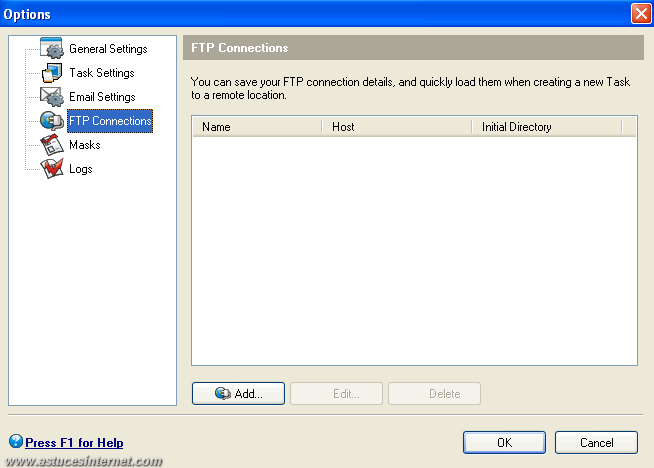Click the disabled Edit... button

(x=336, y=393)
